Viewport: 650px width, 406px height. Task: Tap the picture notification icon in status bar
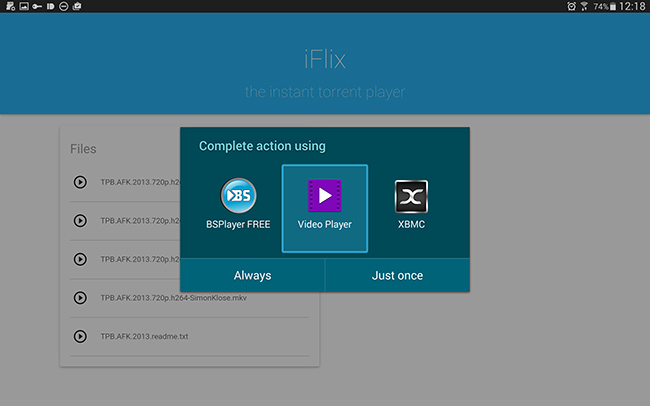[24, 6]
